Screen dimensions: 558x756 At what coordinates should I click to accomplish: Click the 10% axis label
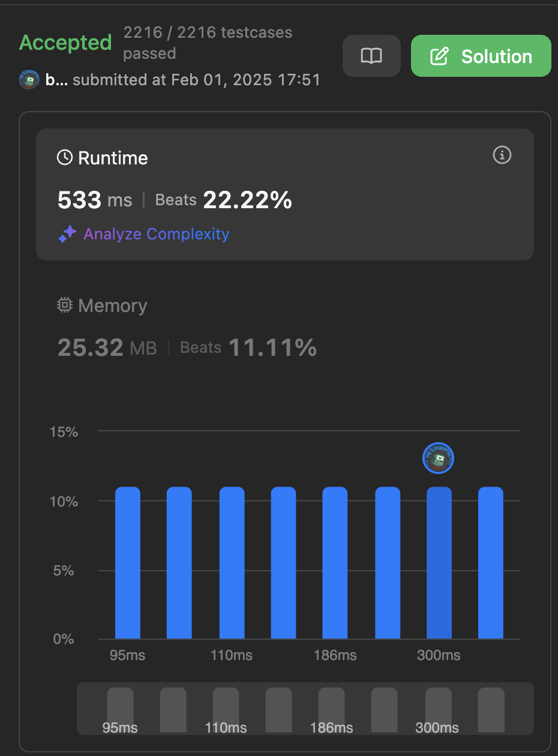64,502
